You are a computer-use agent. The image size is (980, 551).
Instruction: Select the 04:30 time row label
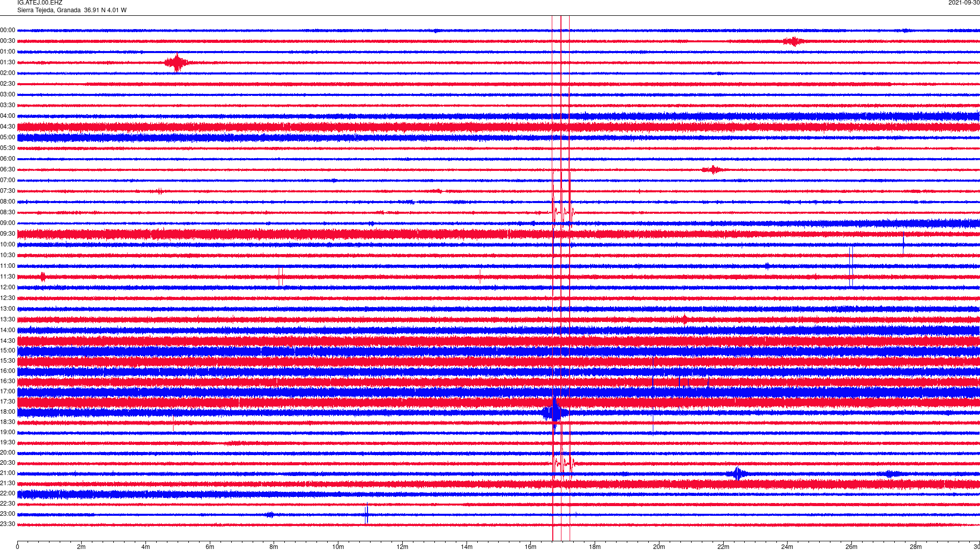point(8,127)
